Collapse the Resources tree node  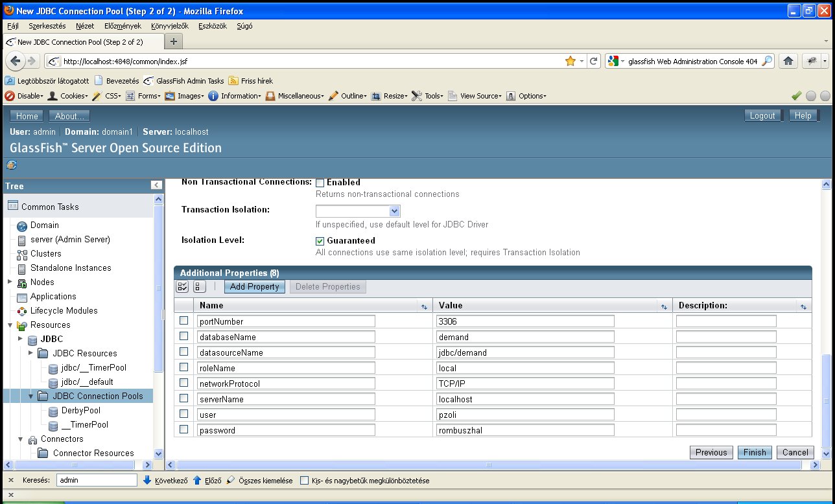coord(10,325)
